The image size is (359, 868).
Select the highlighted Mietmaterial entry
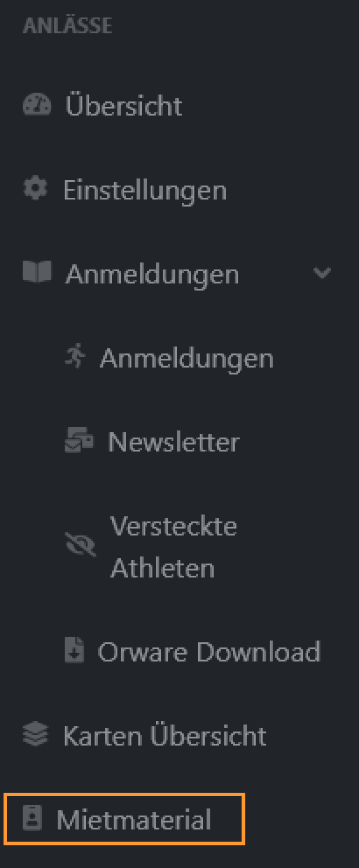pyautogui.click(x=124, y=819)
